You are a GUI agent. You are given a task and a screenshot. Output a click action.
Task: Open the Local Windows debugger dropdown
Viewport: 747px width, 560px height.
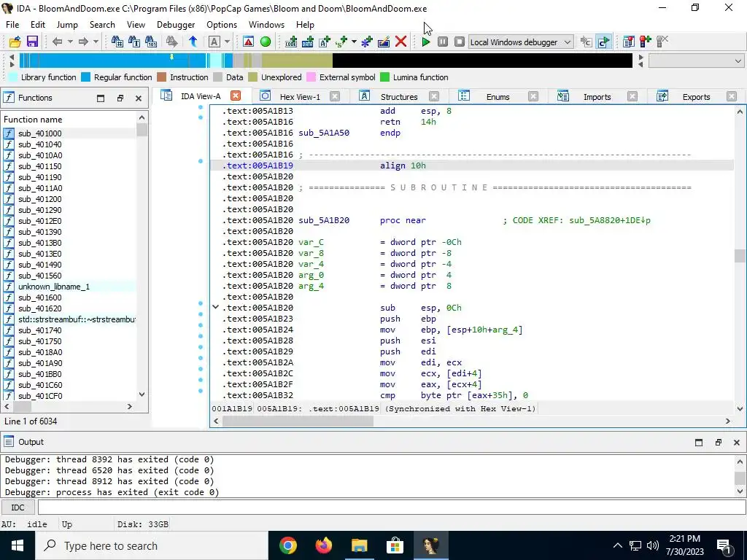pyautogui.click(x=521, y=42)
